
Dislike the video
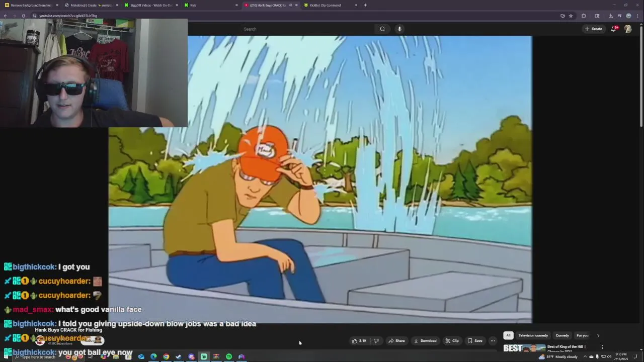(376, 341)
